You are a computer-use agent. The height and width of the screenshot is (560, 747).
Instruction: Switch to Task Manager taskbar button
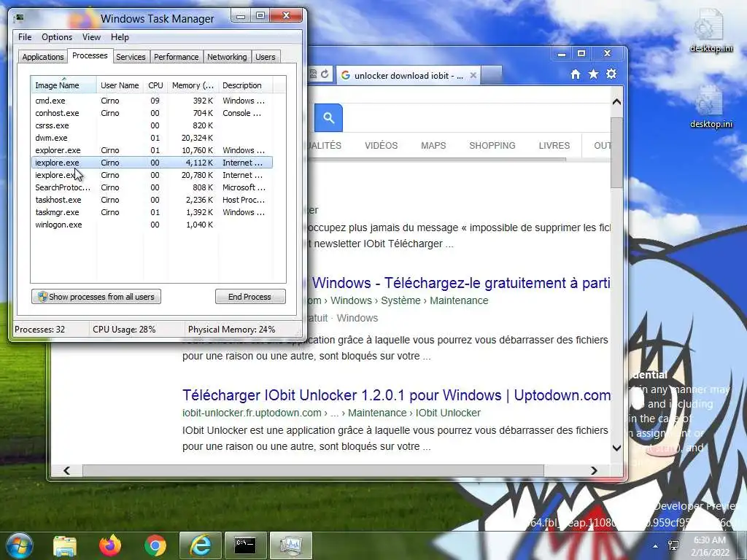coord(290,545)
